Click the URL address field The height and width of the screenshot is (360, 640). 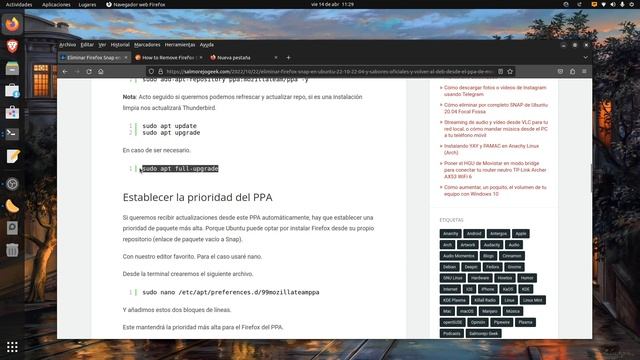pyautogui.click(x=330, y=71)
